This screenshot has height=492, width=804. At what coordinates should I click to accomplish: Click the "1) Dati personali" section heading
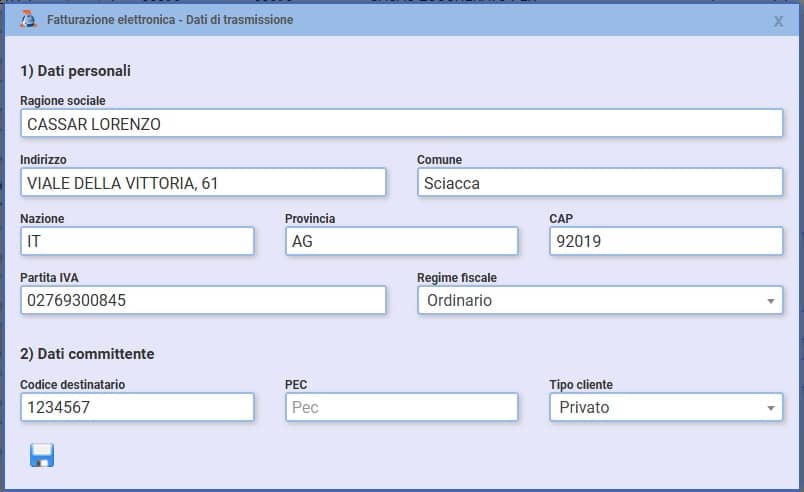76,71
